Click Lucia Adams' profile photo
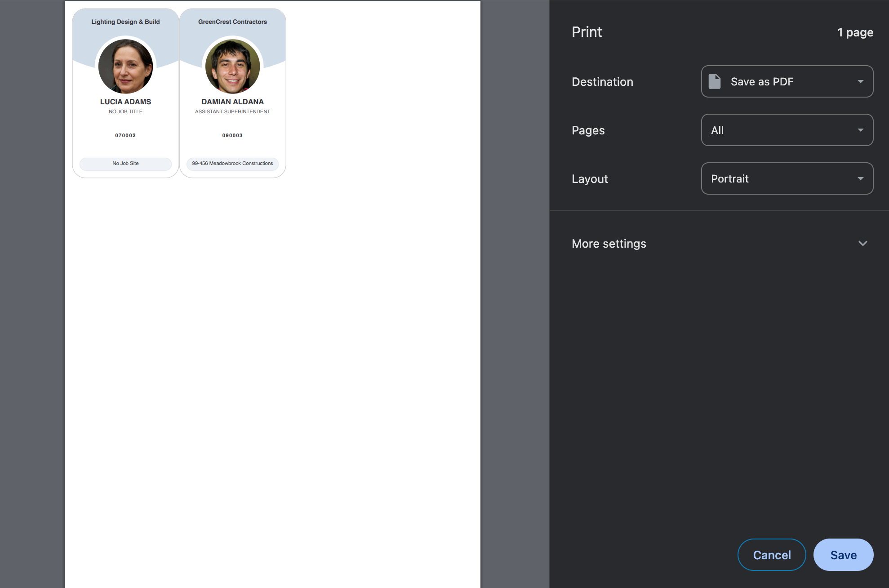 pyautogui.click(x=125, y=66)
